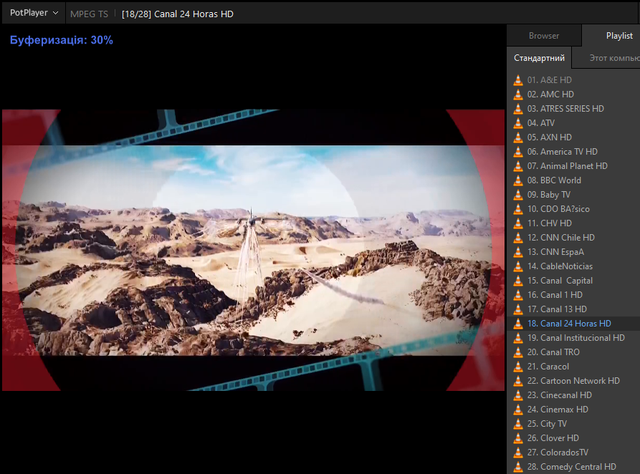Click the cone icon beside ATRES SERIES HD
640x474 pixels.
518,109
